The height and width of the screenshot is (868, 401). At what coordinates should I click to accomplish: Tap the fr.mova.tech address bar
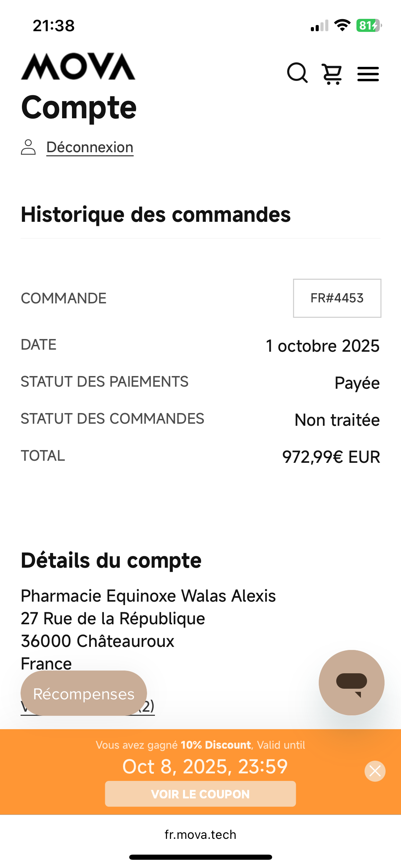pyautogui.click(x=200, y=834)
